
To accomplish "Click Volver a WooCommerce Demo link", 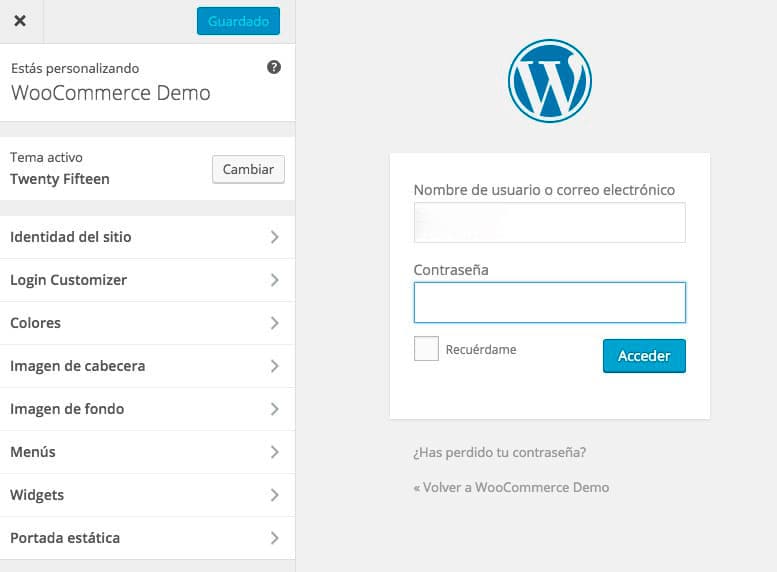I will tap(511, 488).
